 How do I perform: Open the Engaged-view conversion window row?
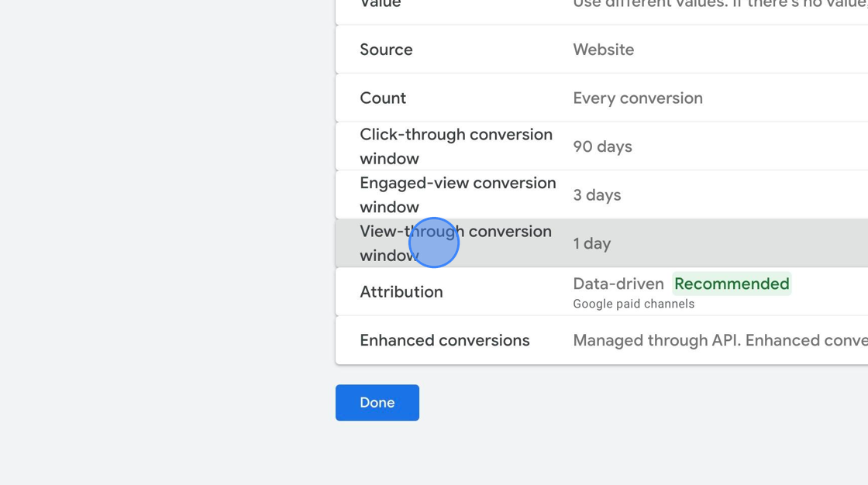[x=601, y=195]
